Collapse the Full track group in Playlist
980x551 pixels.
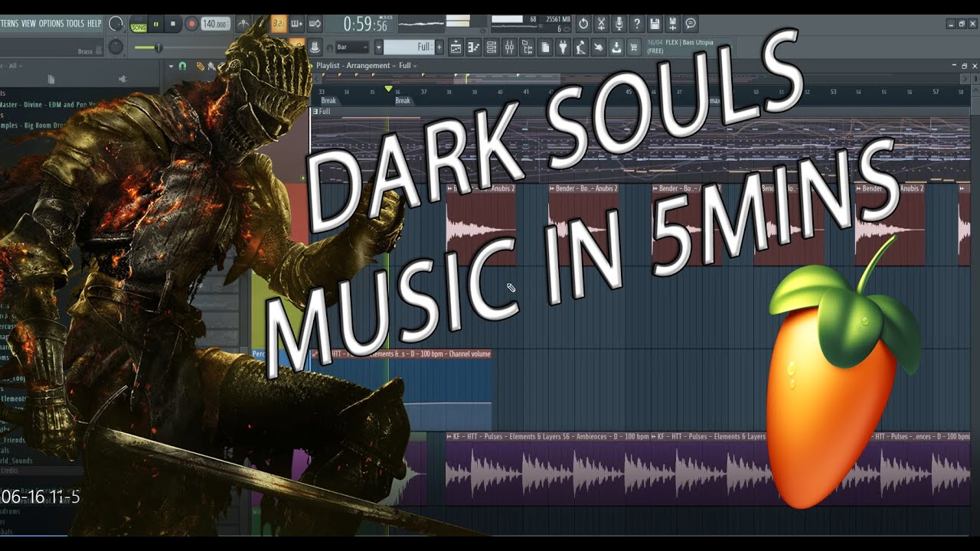coord(315,112)
